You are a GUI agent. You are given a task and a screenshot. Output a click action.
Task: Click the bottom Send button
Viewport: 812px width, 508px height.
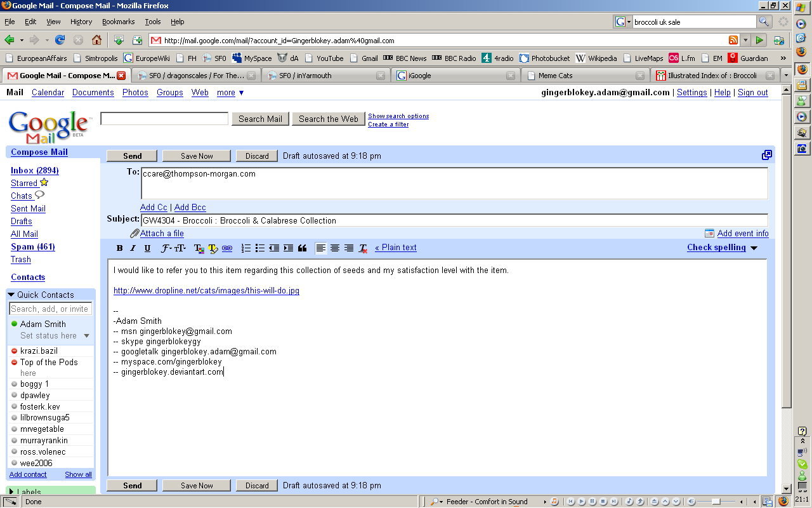[x=132, y=486]
